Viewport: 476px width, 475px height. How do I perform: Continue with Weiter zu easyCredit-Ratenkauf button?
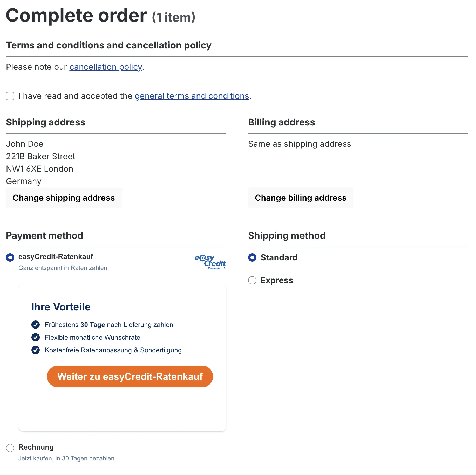[130, 376]
